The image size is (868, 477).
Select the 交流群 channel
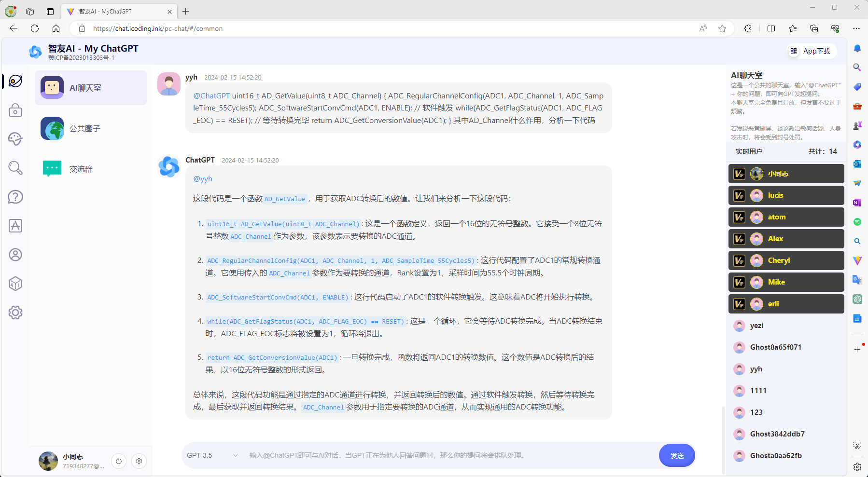[x=91, y=169]
